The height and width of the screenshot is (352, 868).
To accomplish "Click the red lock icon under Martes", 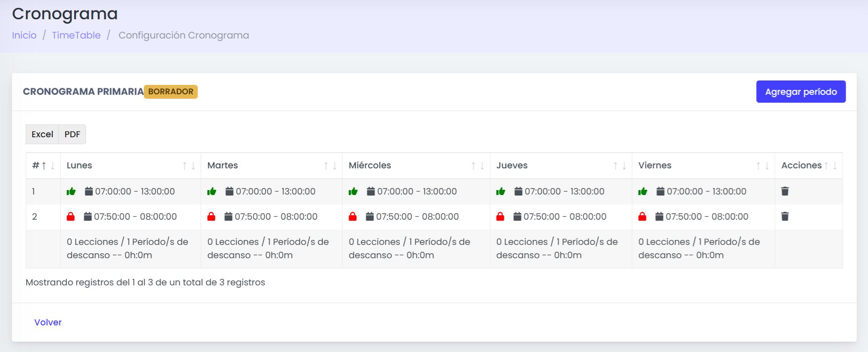I will [212, 216].
